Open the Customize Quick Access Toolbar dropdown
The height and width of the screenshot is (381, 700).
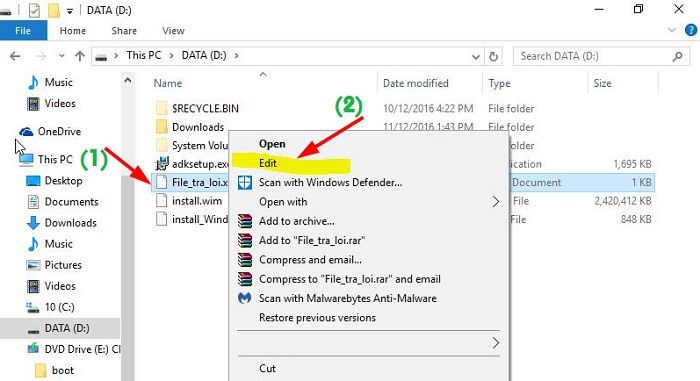coord(70,11)
